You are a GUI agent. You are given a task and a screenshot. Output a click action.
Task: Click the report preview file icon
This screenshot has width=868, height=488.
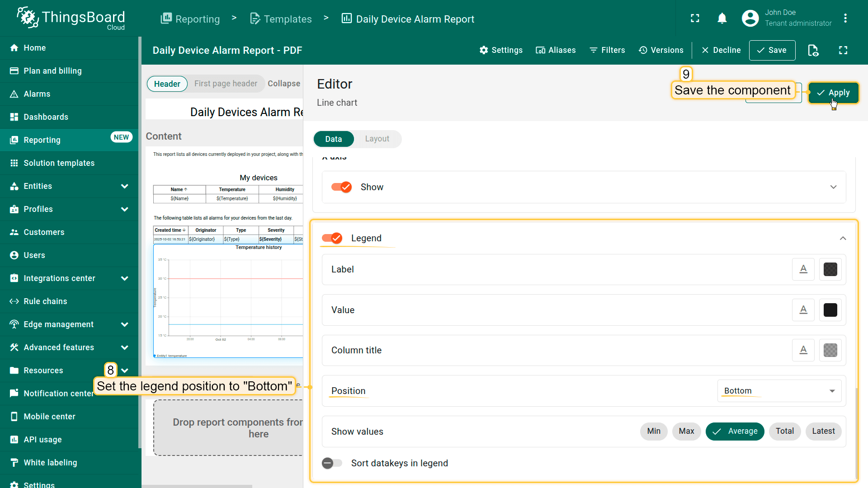(813, 50)
